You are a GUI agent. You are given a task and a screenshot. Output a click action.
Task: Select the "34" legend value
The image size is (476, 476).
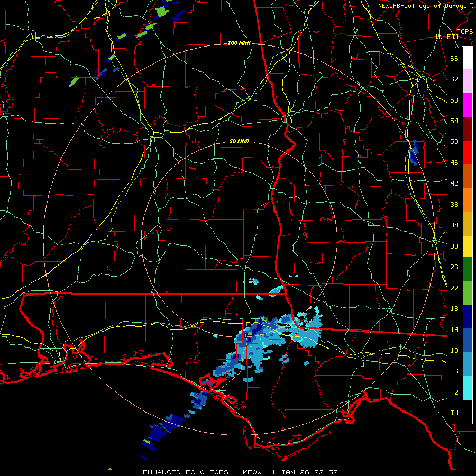pyautogui.click(x=454, y=225)
